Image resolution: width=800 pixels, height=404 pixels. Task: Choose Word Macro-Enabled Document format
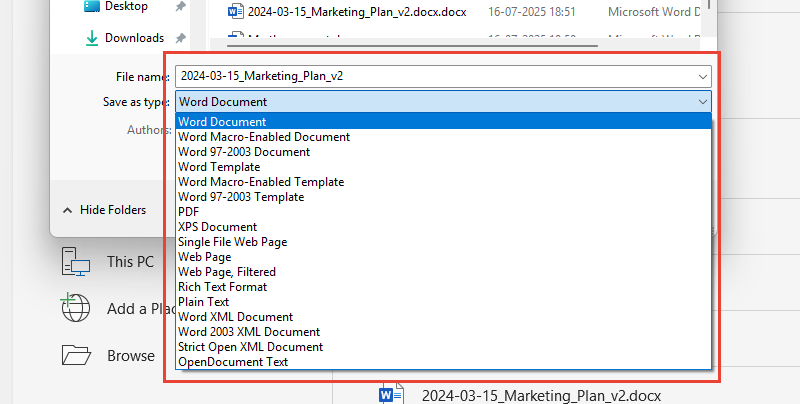coord(443,137)
